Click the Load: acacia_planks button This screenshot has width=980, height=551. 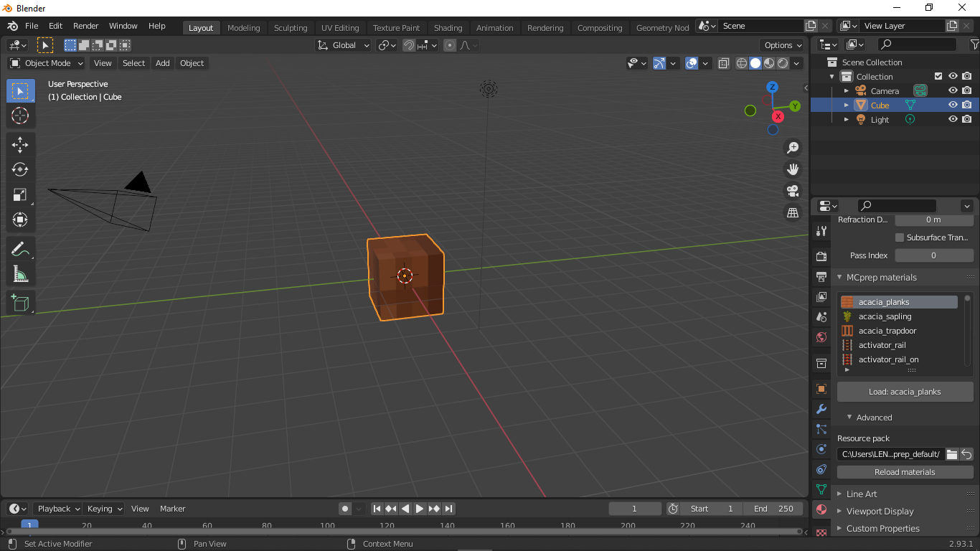click(905, 392)
